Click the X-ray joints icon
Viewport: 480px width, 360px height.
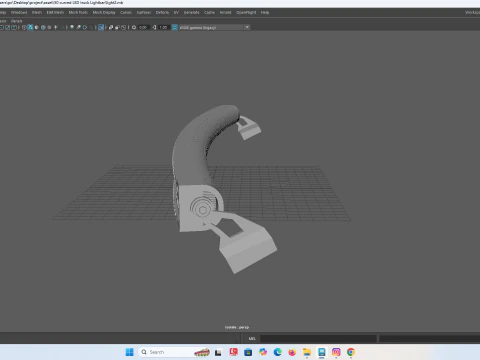[x=124, y=27]
